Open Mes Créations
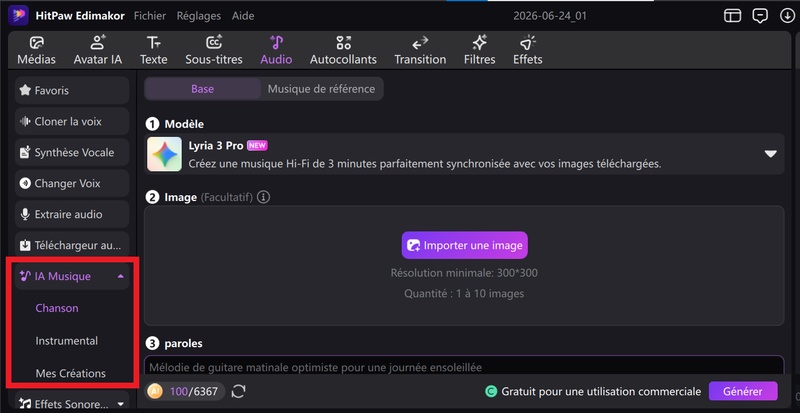This screenshot has height=413, width=800. 70,373
